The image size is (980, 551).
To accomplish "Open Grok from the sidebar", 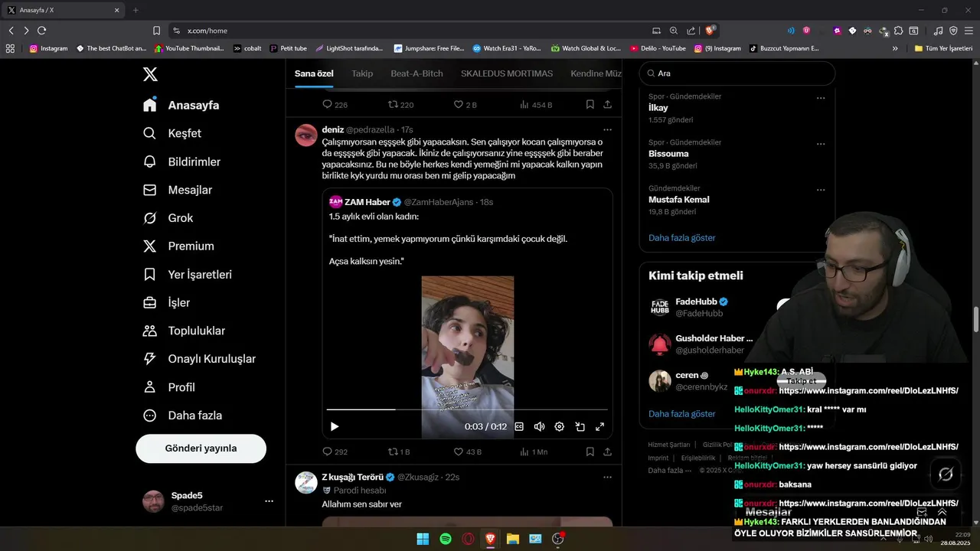I will 168,218.
